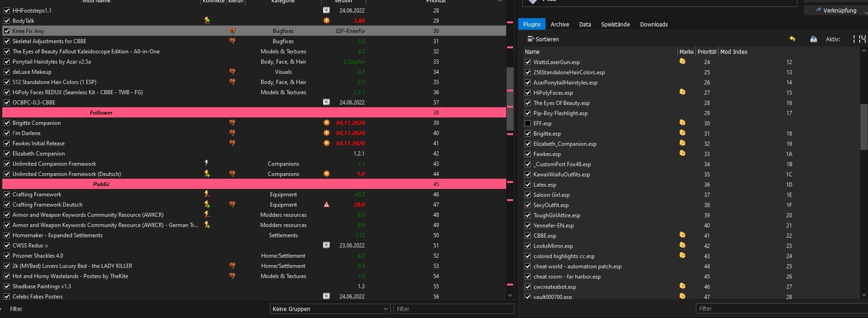
Task: Click the plugin list vertical scrollbar thumb
Action: pos(864,127)
